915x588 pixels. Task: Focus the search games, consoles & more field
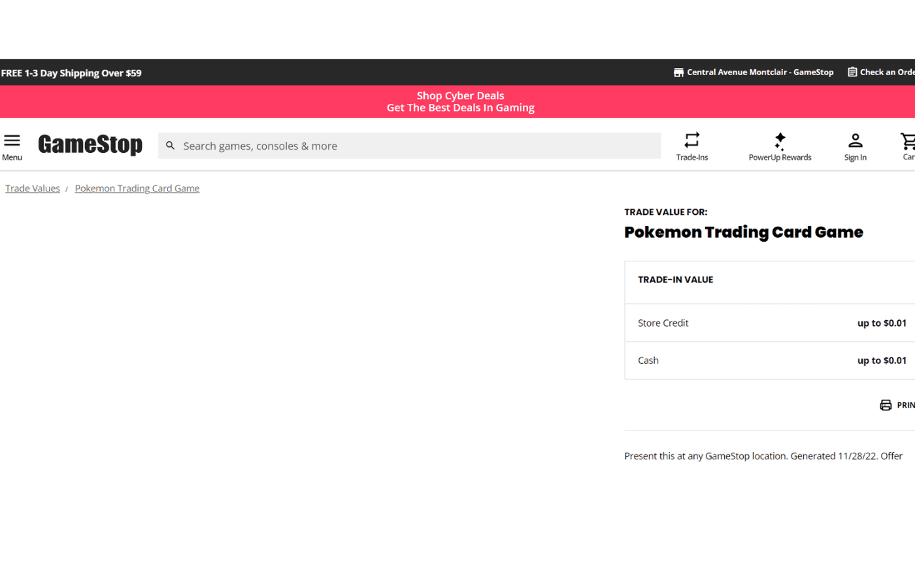click(x=409, y=146)
